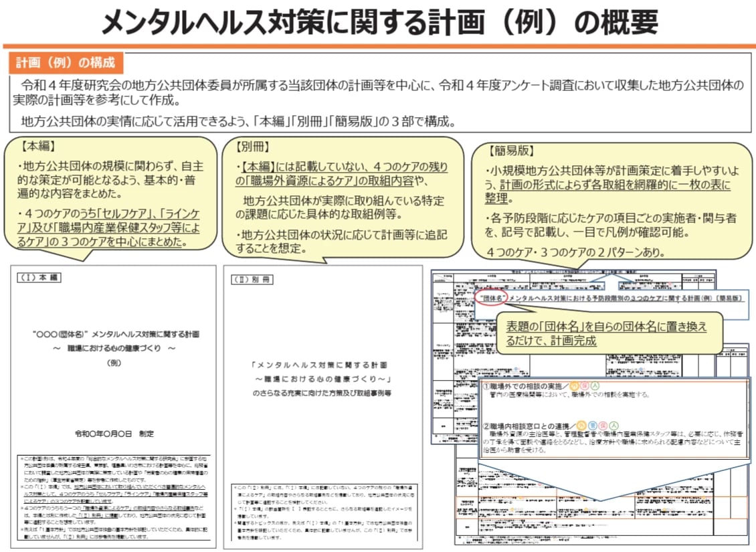
Task: Click the orange 内 badge beside item ②
Action: tap(582, 425)
